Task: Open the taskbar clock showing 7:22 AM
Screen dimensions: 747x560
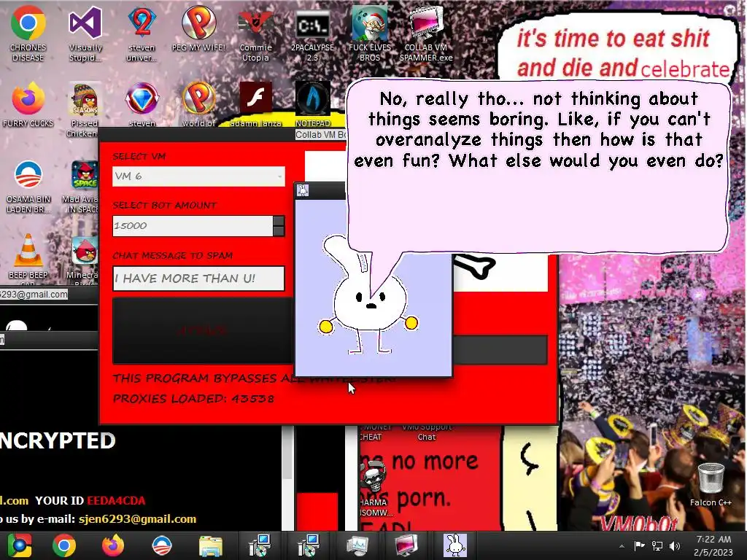Action: (713, 545)
